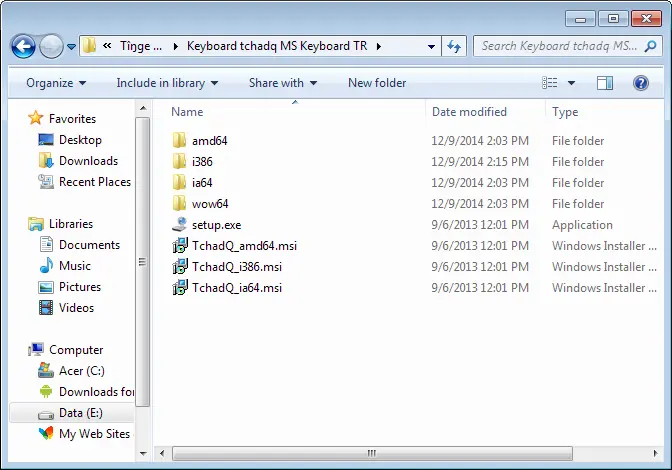Screen dimensions: 672x470
Task: Expand the Include in library dropdown
Action: click(167, 83)
